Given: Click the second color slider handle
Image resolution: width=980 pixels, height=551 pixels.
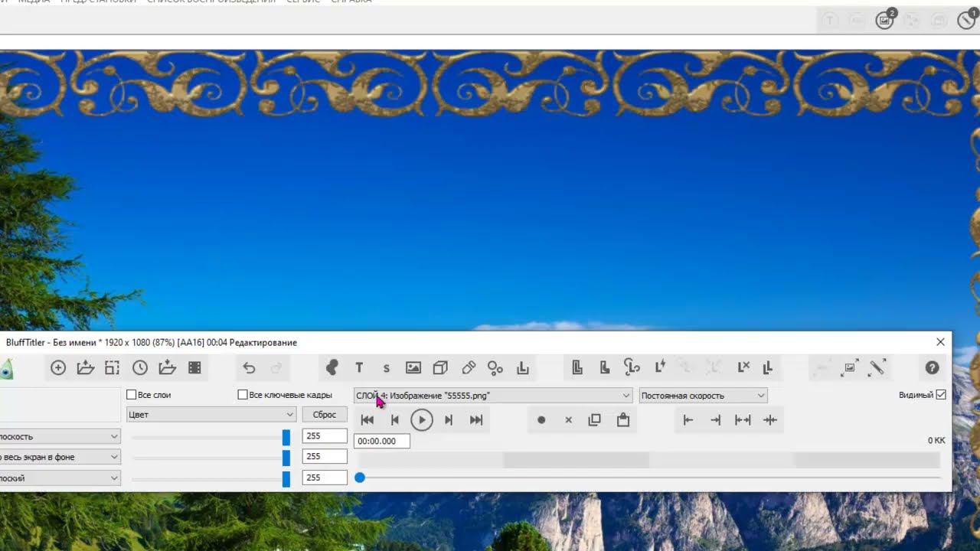Looking at the screenshot, I should (x=286, y=458).
